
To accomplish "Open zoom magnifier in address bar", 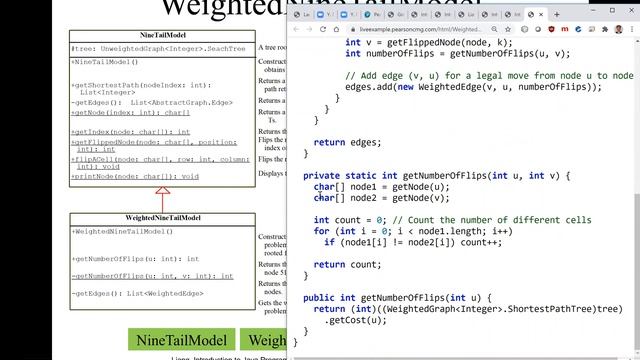I will tap(494, 29).
